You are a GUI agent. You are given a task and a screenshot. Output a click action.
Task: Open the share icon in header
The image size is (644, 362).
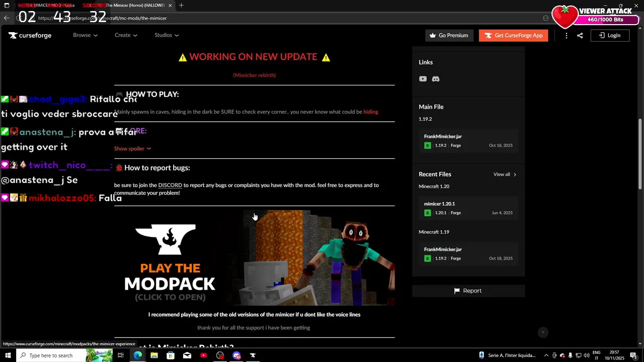580,35
